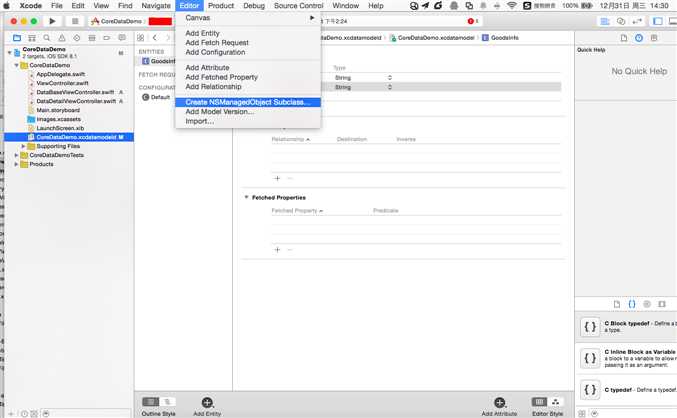Switch Editor Style to table view
This screenshot has width=677, height=418.
(539, 402)
